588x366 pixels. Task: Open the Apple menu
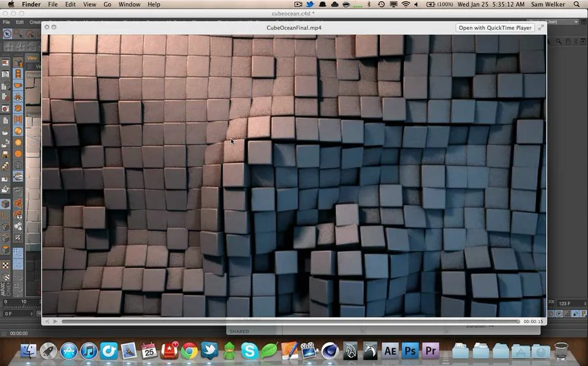click(x=11, y=4)
